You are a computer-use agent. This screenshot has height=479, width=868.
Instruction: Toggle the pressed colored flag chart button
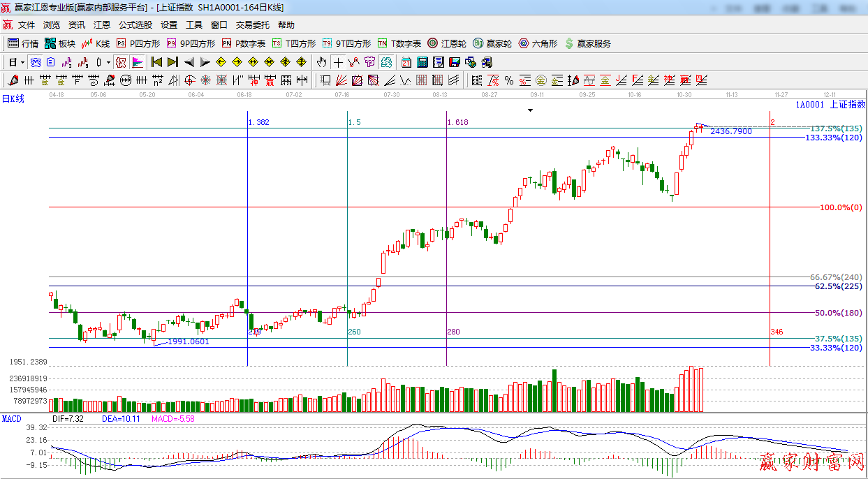[x=138, y=62]
